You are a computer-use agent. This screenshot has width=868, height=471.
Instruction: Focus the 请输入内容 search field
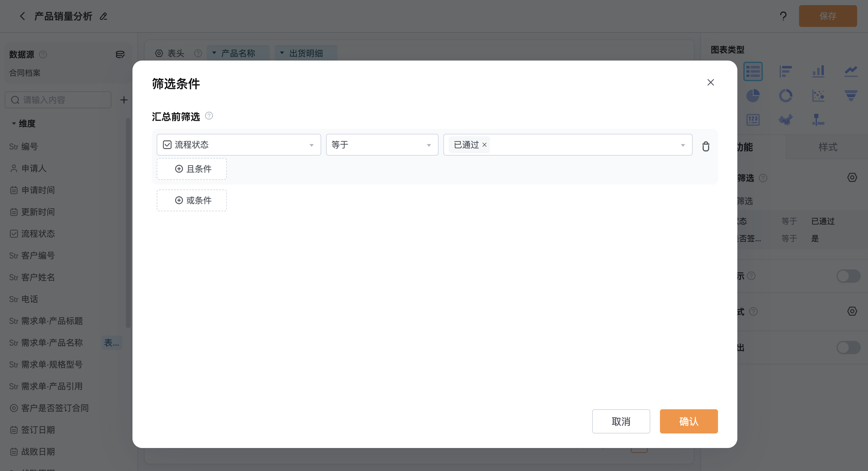tap(58, 100)
